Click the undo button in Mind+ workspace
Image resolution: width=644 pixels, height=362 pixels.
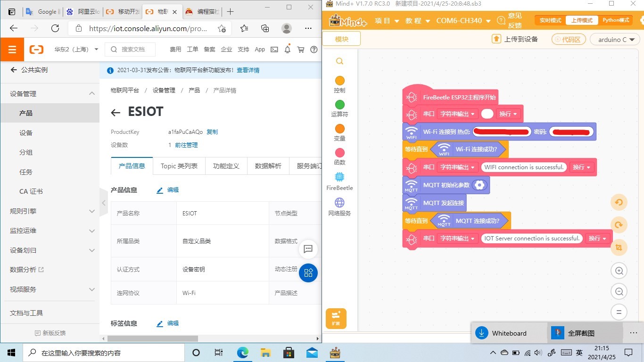pos(619,203)
